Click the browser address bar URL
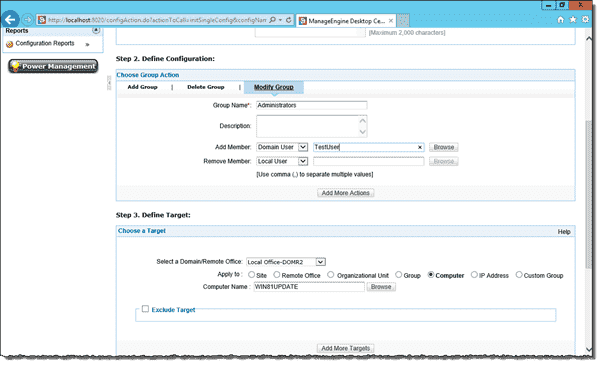Viewport: 600px width, 365px height. click(x=157, y=20)
